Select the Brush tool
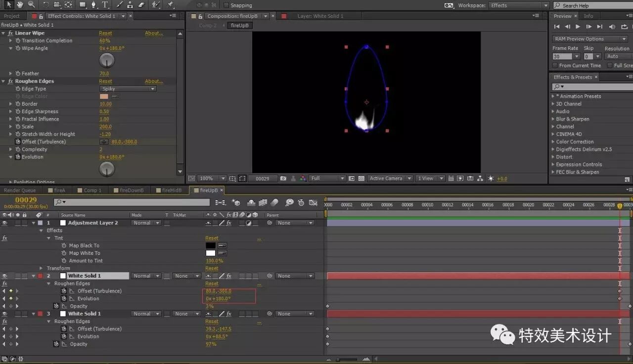The height and width of the screenshot is (364, 633). (x=120, y=5)
